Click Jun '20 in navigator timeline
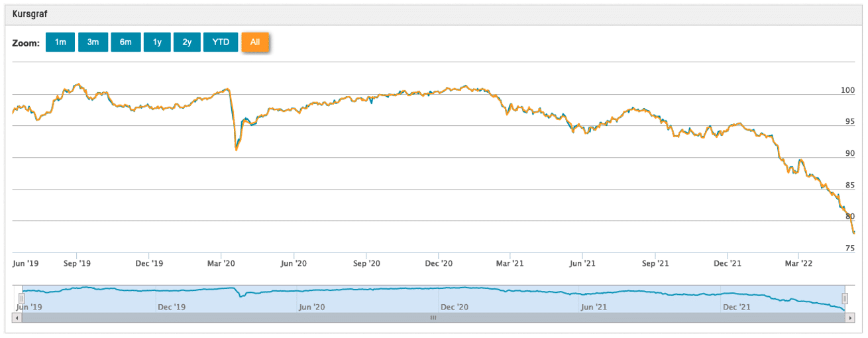 click(311, 307)
